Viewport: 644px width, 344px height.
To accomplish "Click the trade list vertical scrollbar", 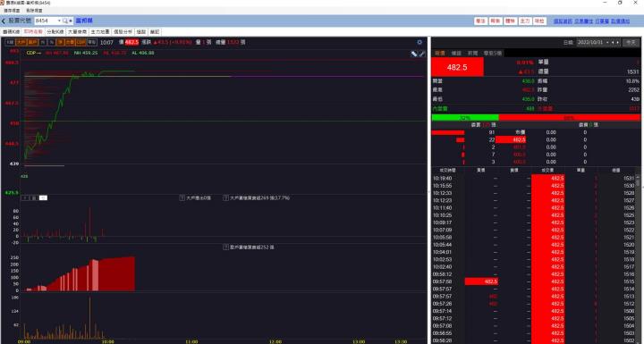I will (638, 258).
